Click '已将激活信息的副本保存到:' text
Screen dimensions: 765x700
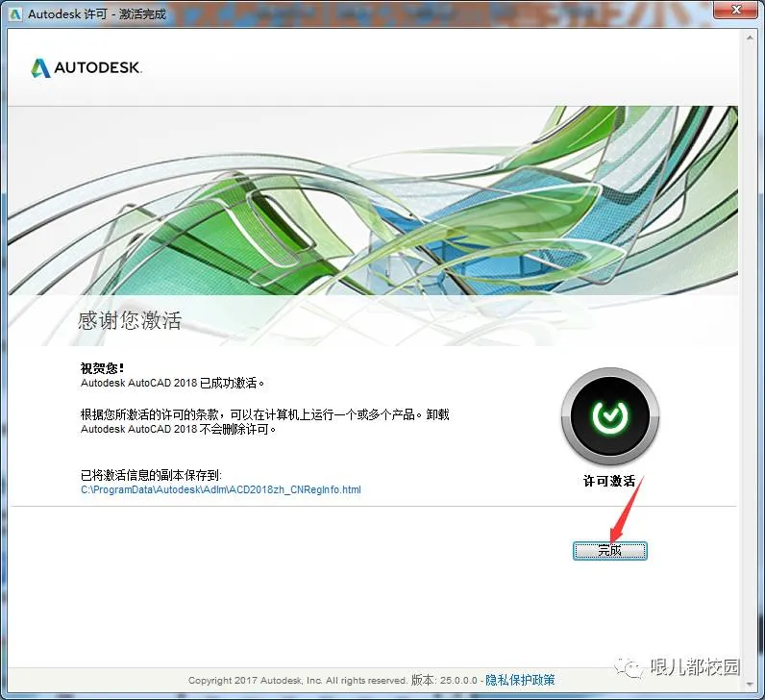coord(151,475)
